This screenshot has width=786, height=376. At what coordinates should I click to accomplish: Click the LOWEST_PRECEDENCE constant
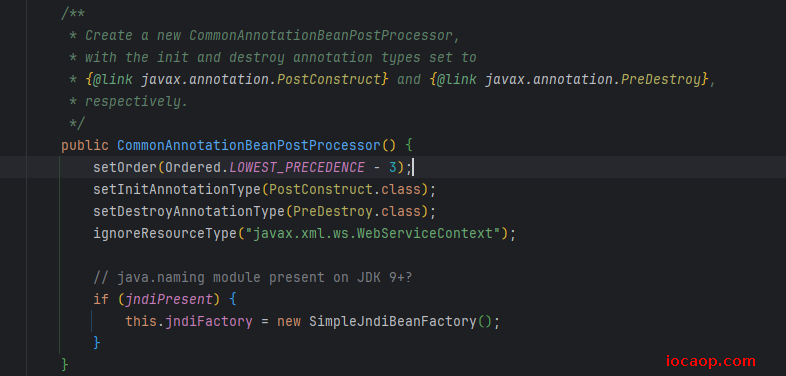click(297, 167)
